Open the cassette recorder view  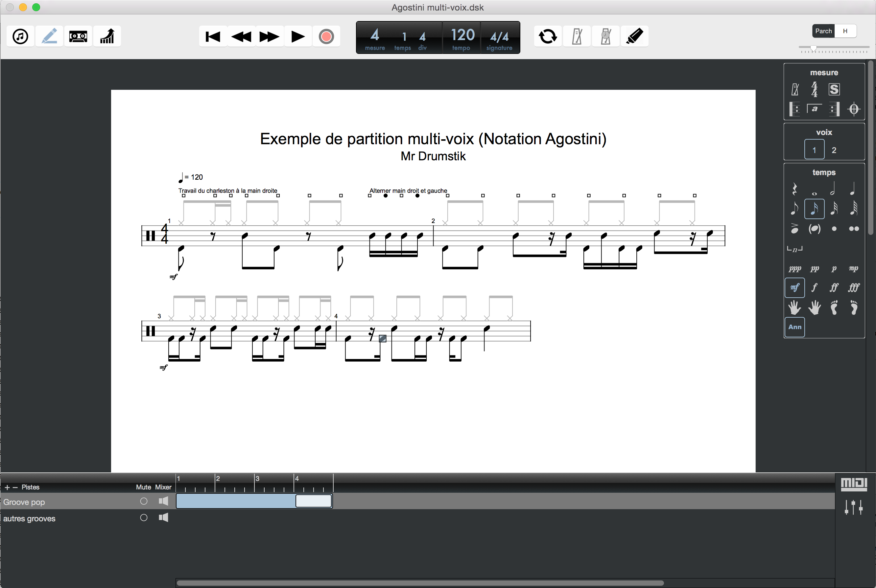(78, 36)
